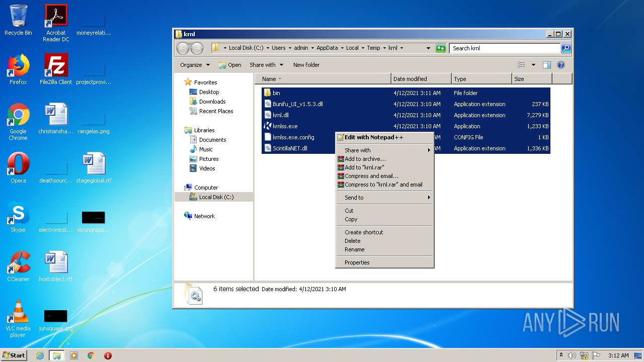Click the New folder button
The image size is (644, 362).
click(306, 65)
